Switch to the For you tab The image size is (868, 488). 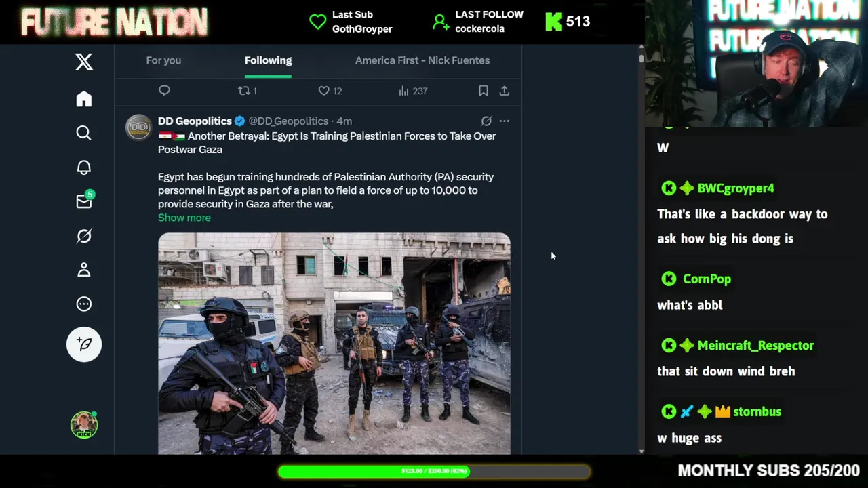click(163, 60)
